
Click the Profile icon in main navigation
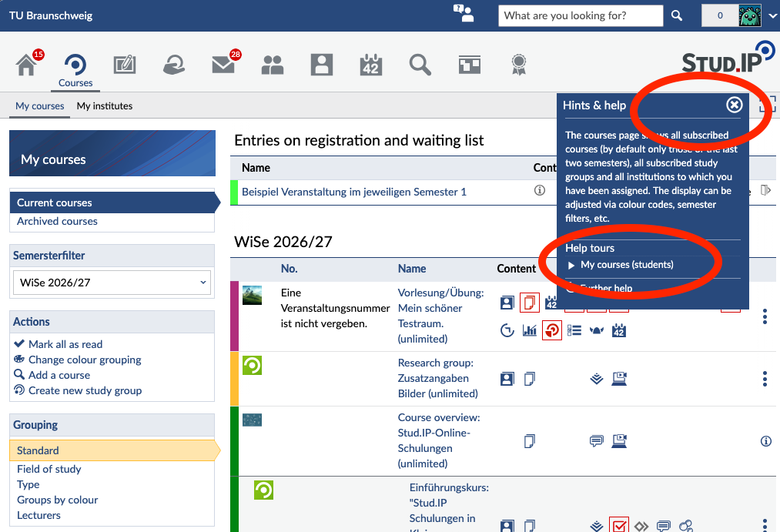pos(321,65)
